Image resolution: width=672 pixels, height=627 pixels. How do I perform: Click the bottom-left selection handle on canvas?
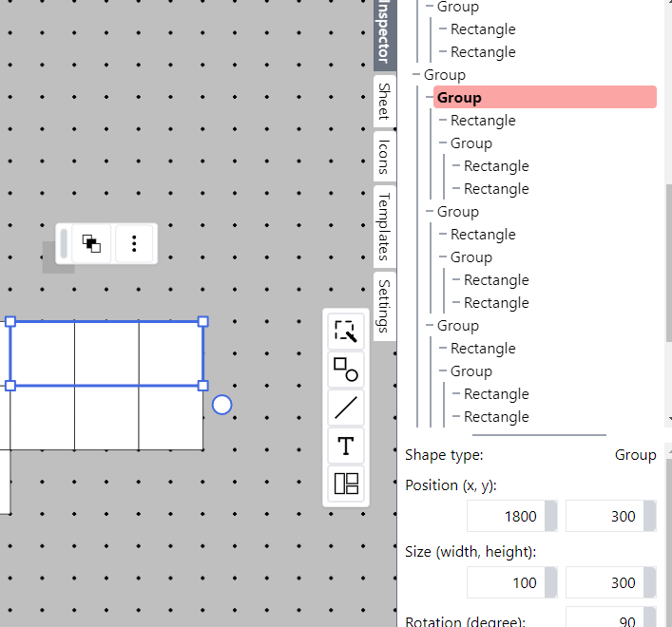point(10,386)
